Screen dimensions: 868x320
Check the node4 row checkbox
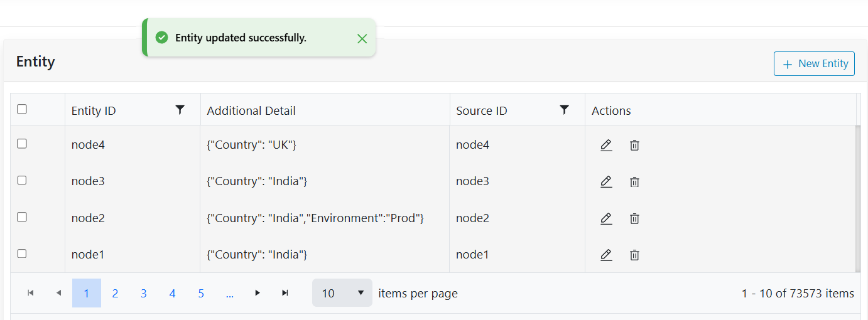coord(22,144)
